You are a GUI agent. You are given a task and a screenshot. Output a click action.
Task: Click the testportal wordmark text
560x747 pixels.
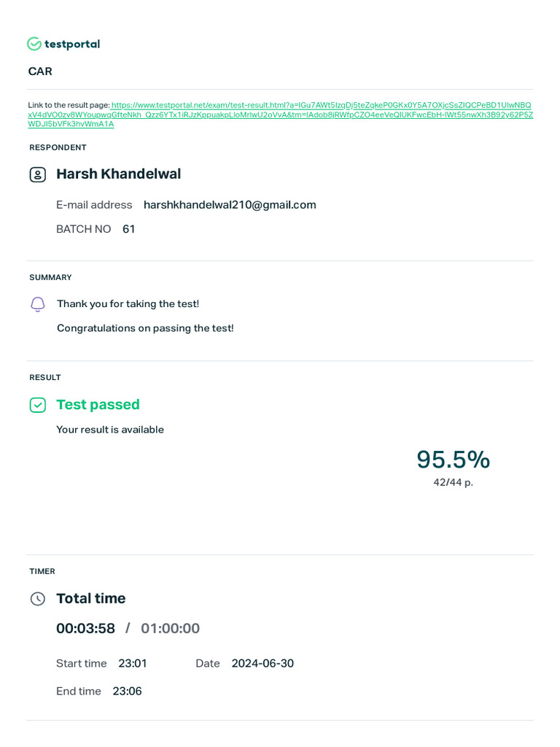tap(72, 44)
